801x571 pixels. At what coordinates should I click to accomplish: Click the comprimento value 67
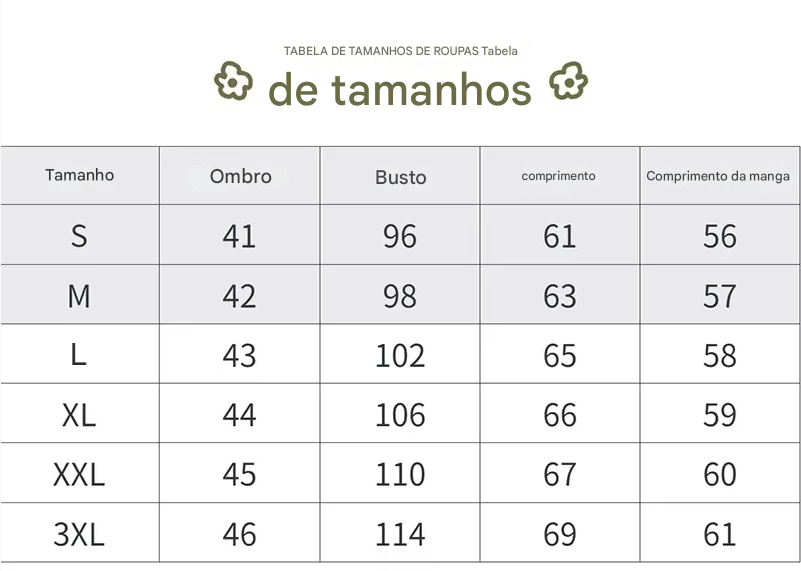pyautogui.click(x=560, y=474)
